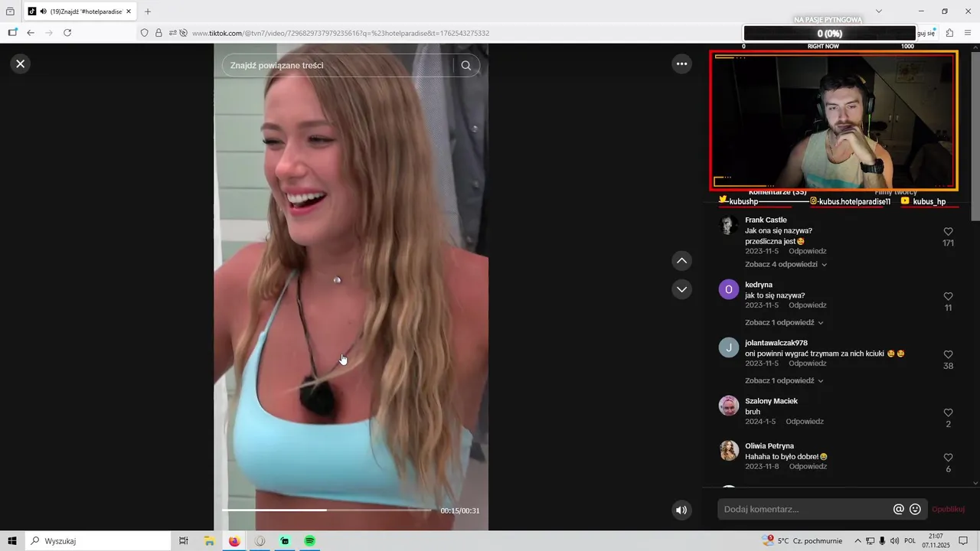The width and height of the screenshot is (980, 551).
Task: Close the TikTok browser tab
Action: [128, 11]
